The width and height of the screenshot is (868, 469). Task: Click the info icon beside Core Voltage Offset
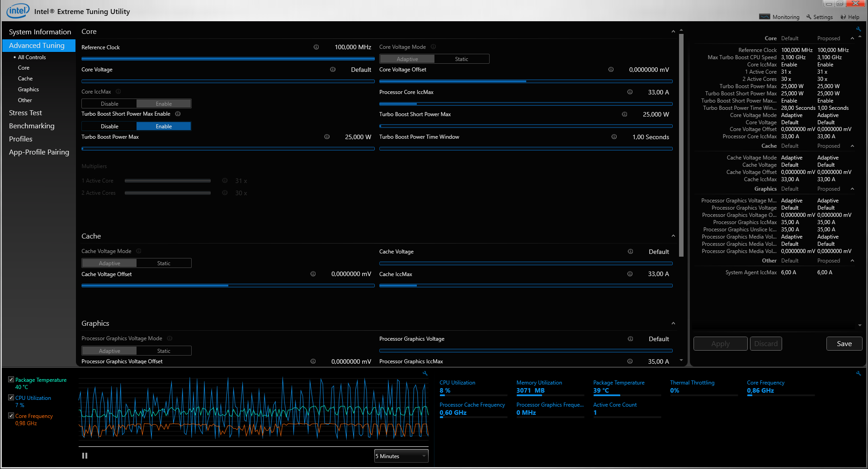(611, 70)
